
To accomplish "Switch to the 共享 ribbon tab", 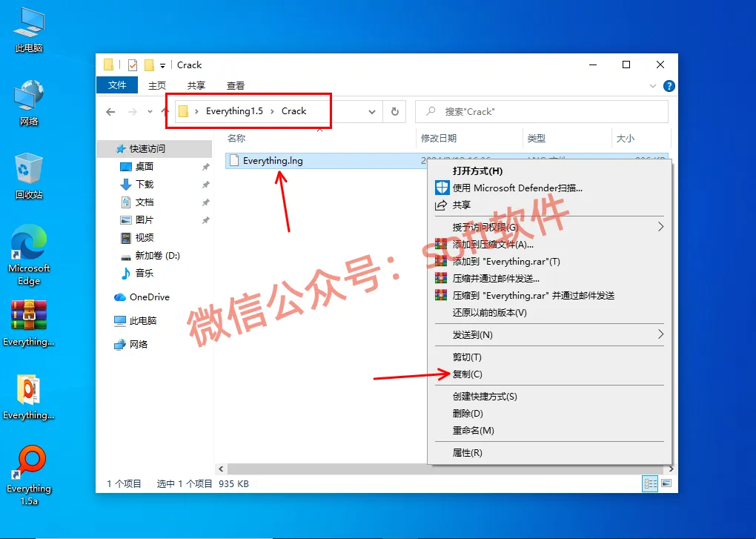I will 196,86.
